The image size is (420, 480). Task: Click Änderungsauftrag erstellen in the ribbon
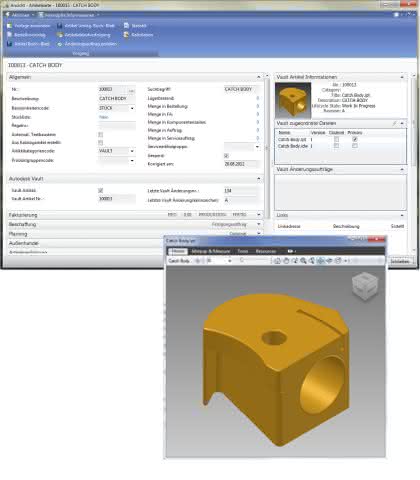click(x=87, y=44)
